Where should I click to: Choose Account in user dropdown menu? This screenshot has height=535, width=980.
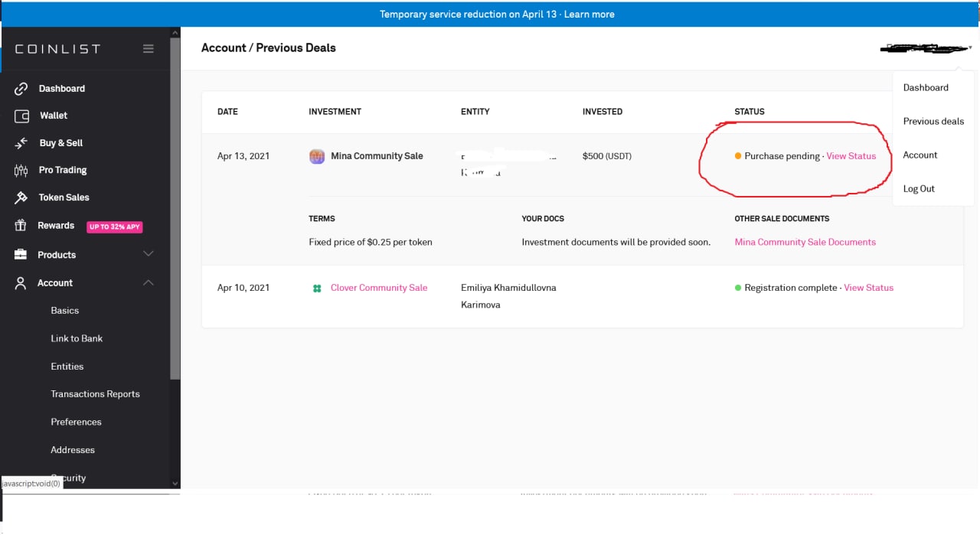tap(920, 155)
